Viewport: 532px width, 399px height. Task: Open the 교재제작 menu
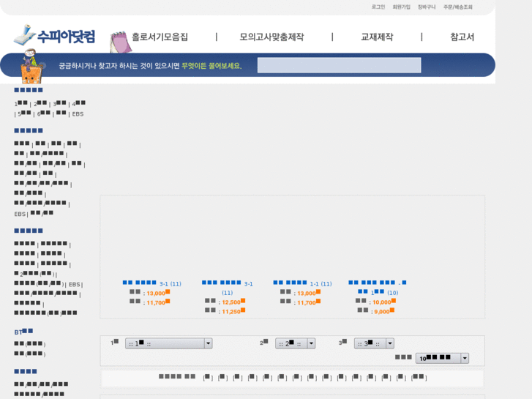point(377,37)
